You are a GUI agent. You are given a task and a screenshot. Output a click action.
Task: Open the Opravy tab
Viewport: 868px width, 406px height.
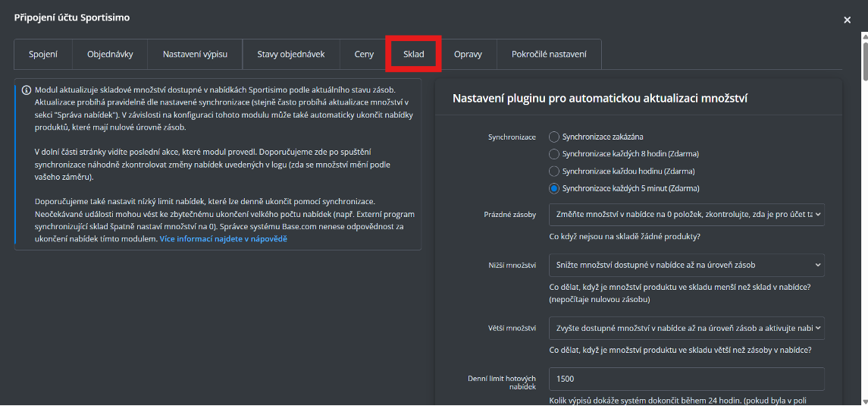tap(468, 55)
